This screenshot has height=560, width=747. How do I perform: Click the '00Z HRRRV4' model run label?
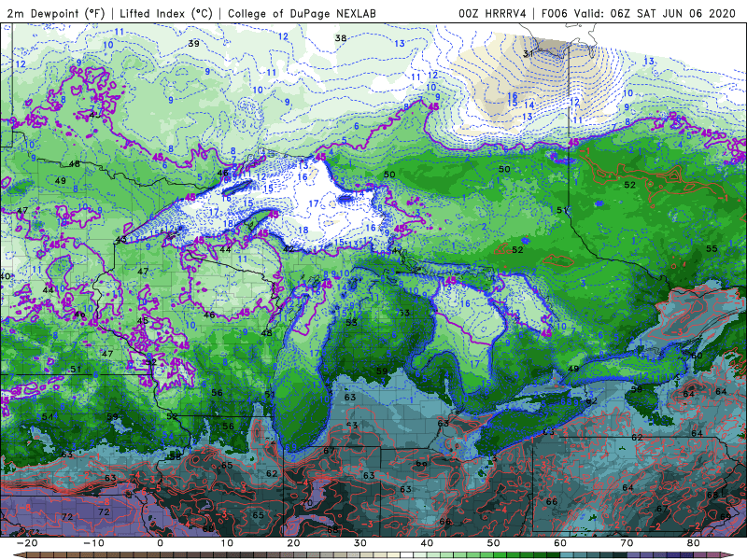click(x=492, y=13)
